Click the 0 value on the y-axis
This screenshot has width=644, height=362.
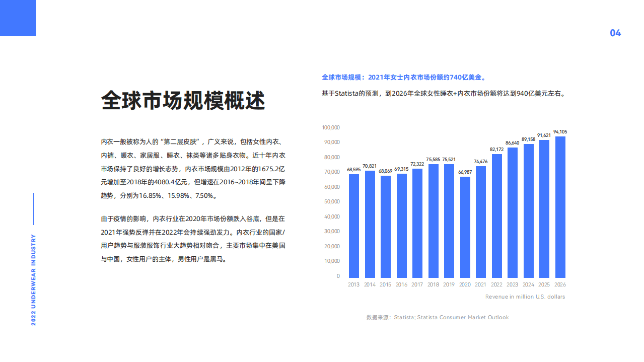point(338,276)
